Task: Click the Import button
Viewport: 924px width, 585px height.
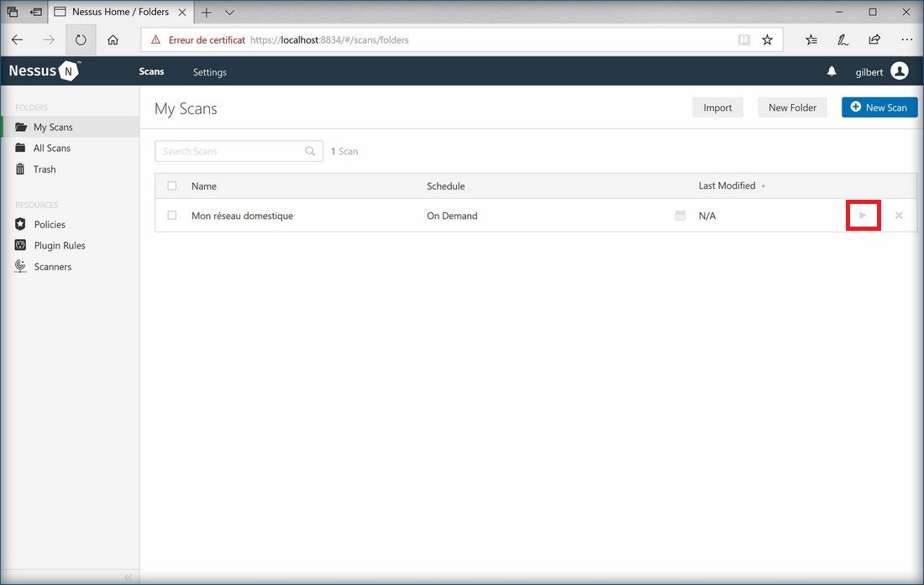Action: 717,107
